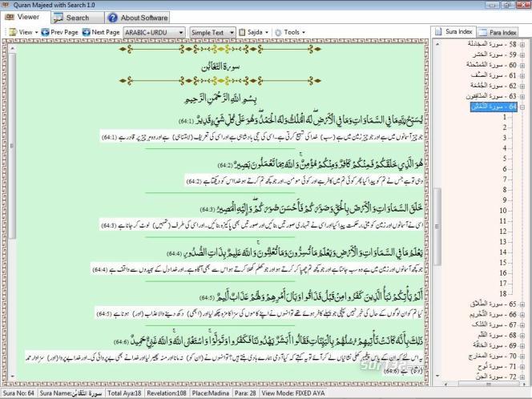532x399 pixels.
Task: Expand sura 59 tree node
Action: point(522,55)
